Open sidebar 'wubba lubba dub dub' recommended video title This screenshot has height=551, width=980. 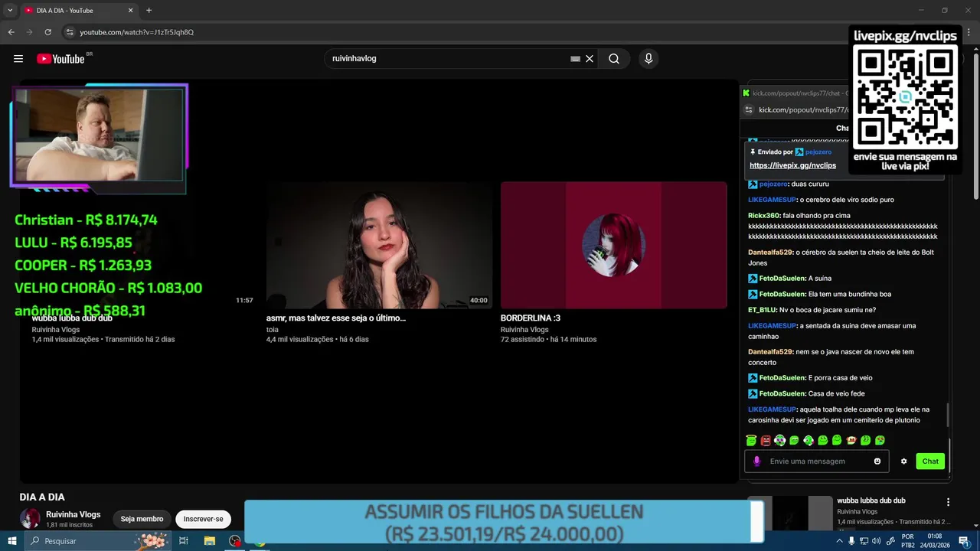pos(871,500)
